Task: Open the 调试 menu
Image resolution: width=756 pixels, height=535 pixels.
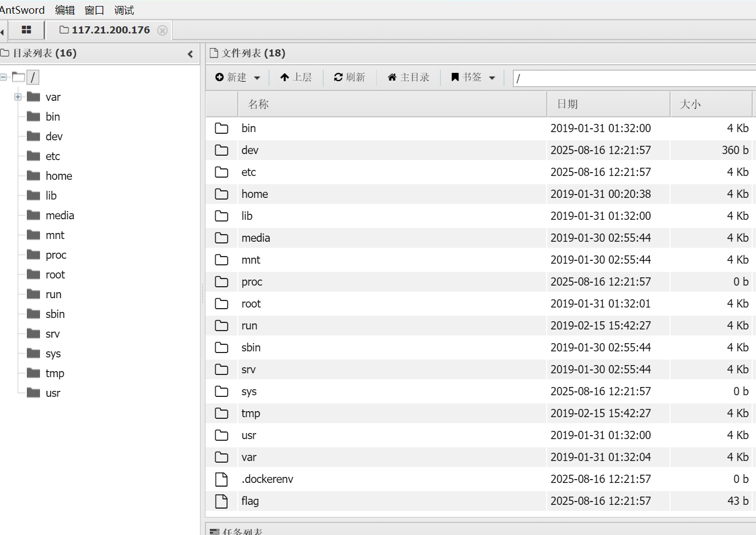Action: [124, 10]
